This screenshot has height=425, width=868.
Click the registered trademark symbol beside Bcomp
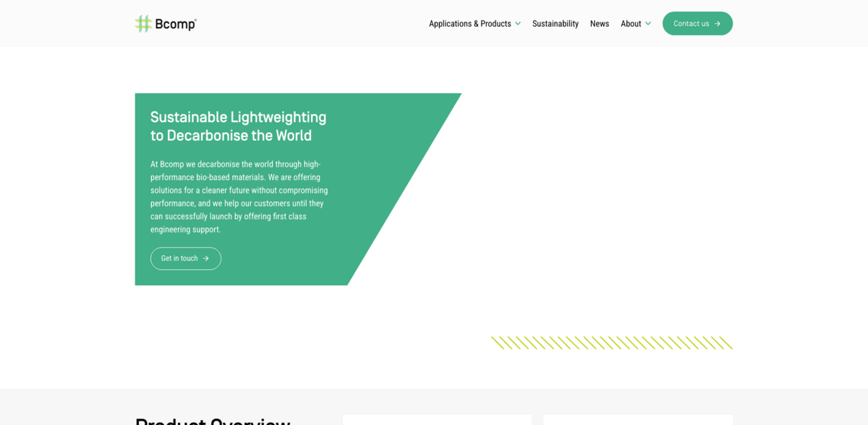click(x=195, y=18)
